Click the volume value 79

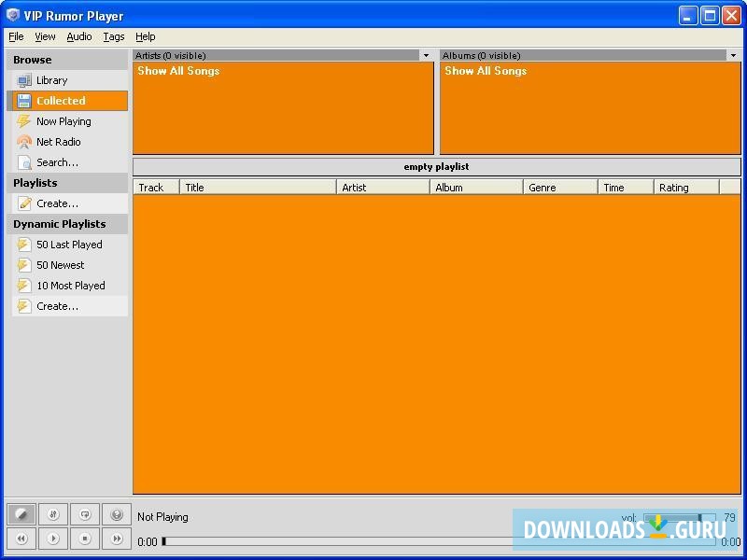[729, 518]
